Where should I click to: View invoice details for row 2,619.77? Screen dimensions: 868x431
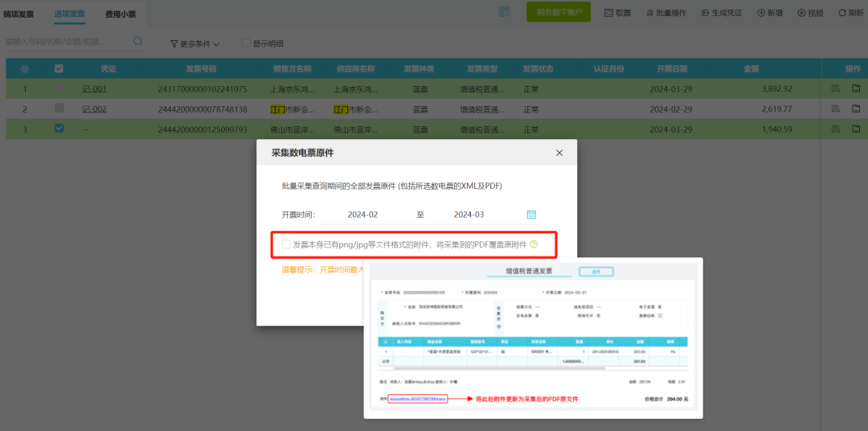point(836,109)
